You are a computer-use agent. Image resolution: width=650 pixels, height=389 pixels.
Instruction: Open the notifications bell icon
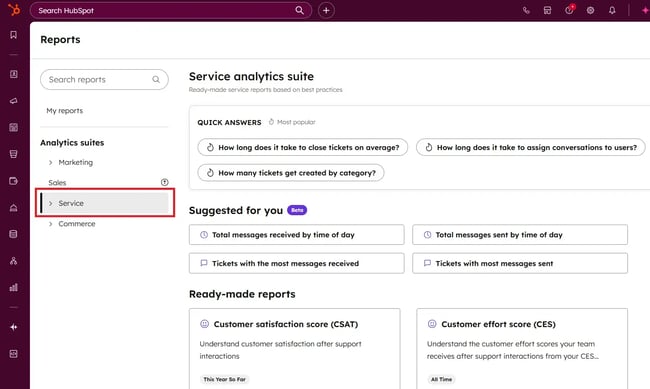point(612,10)
